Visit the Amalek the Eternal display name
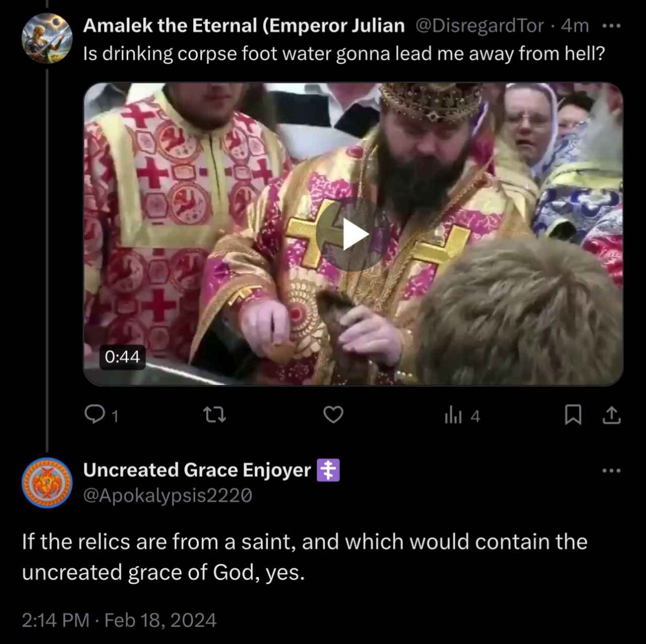 244,25
